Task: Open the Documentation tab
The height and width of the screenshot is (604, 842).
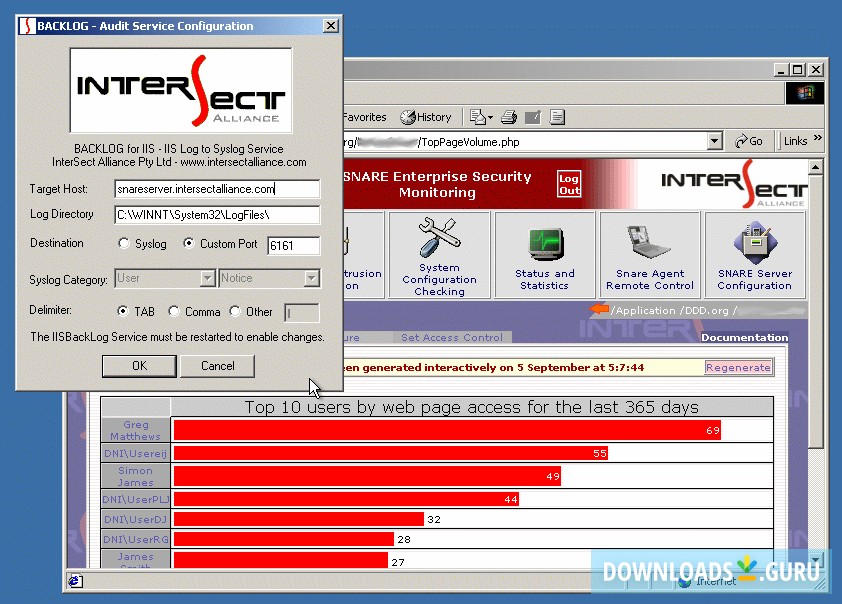Action: (744, 337)
